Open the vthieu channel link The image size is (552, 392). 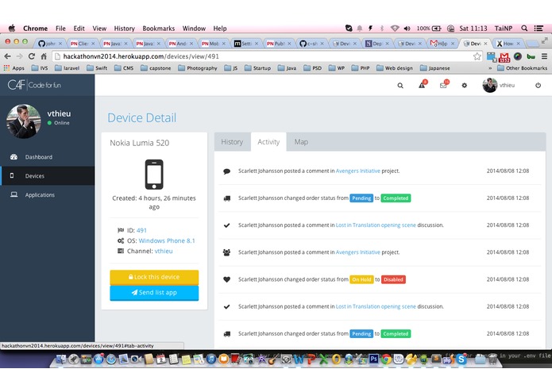(x=164, y=251)
